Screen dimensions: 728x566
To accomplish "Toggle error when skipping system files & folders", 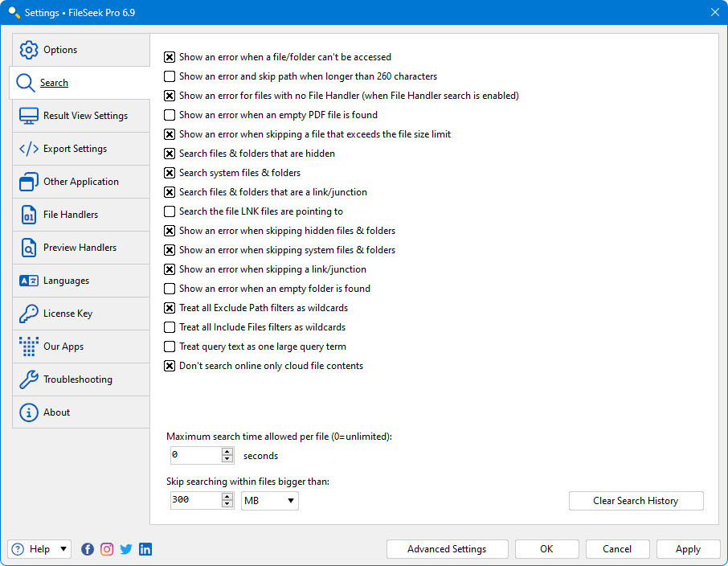I will click(170, 250).
